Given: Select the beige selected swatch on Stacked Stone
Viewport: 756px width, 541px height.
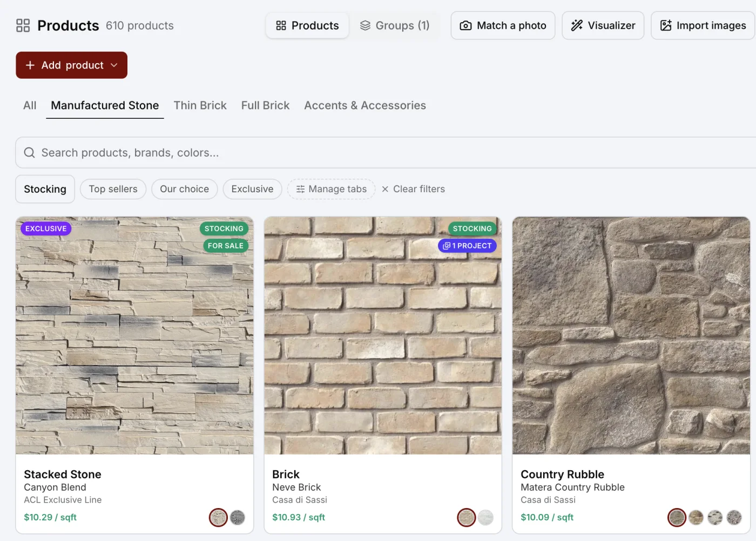Looking at the screenshot, I should (218, 517).
